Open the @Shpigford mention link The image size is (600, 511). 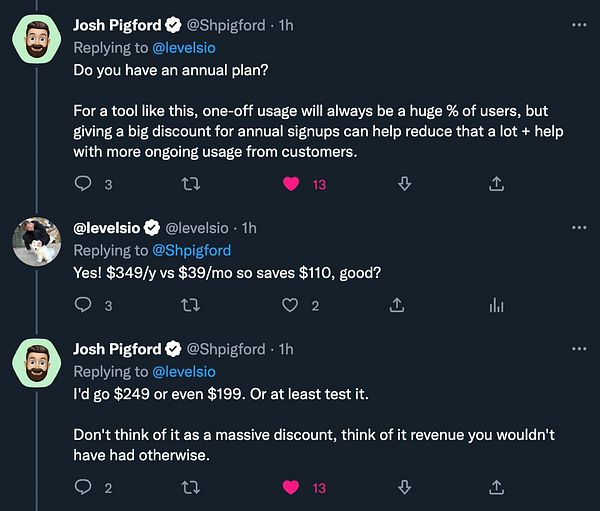pyautogui.click(x=192, y=250)
